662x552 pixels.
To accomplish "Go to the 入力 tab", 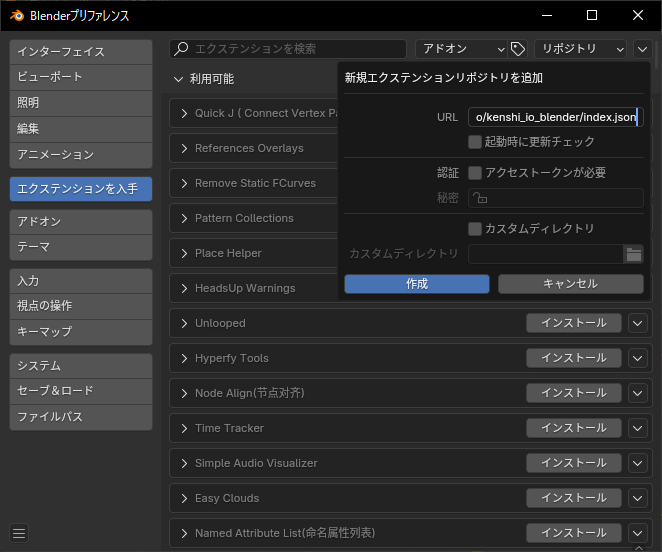I will click(81, 281).
